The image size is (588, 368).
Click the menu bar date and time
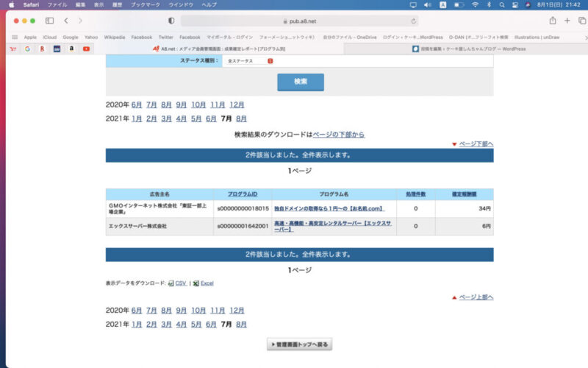(x=559, y=5)
